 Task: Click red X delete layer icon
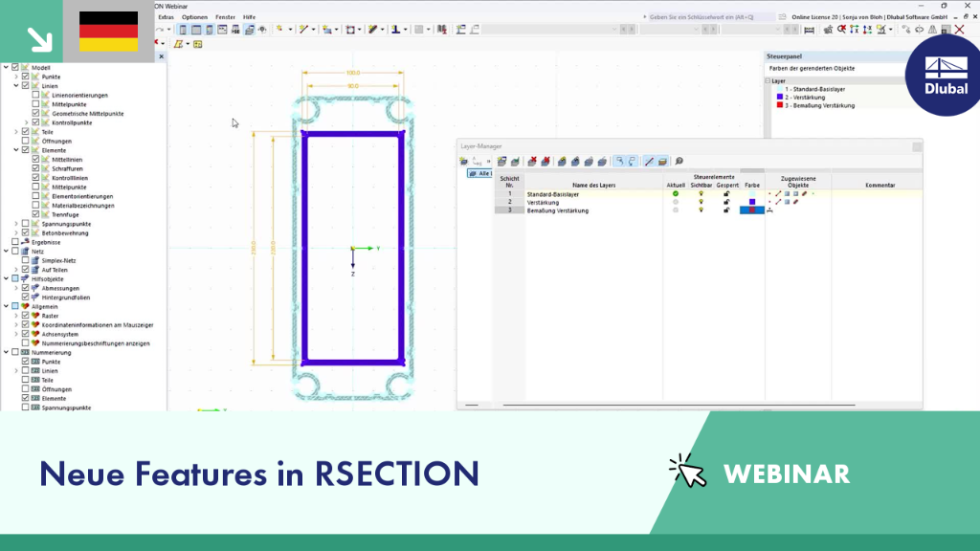pos(532,161)
